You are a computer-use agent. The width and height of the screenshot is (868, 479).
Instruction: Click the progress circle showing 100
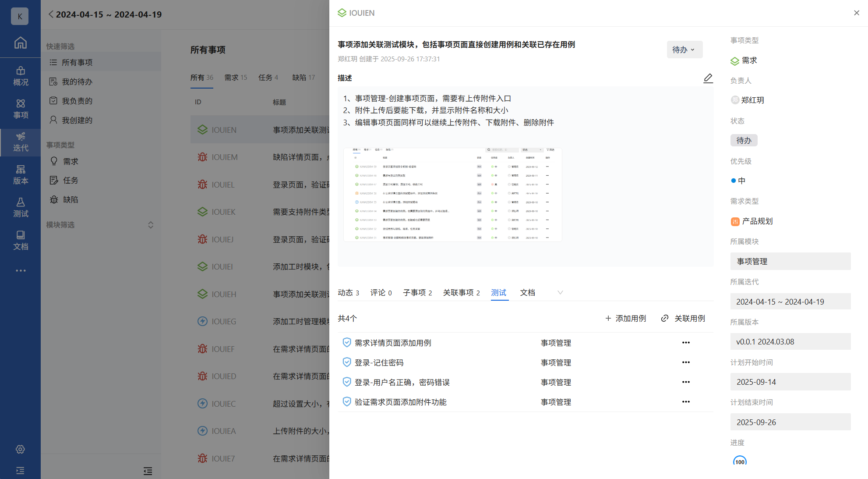[740, 461]
